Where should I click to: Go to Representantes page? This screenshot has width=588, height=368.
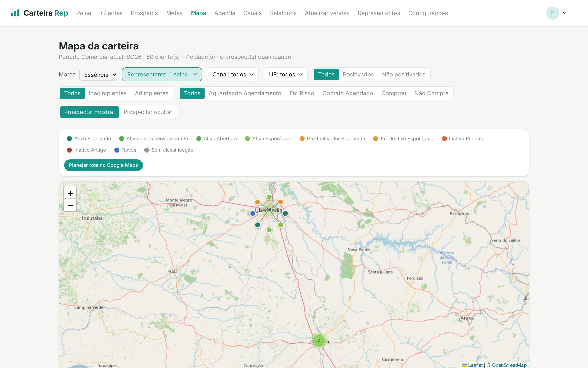click(x=379, y=13)
